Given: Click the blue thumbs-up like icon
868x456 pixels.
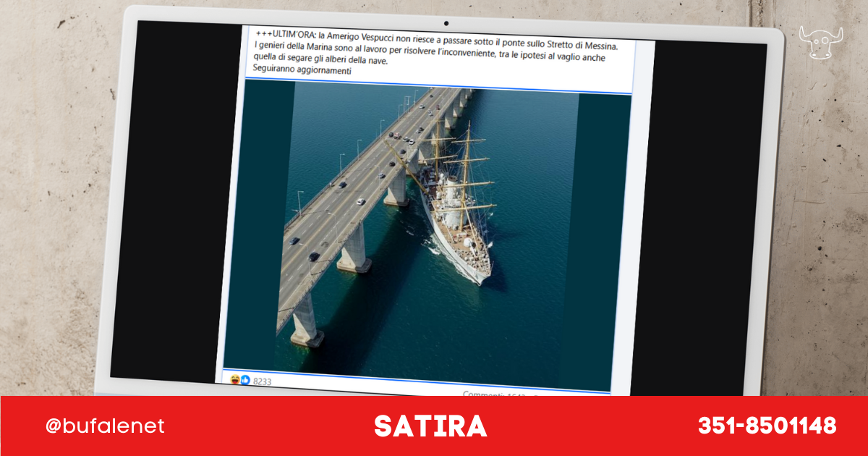Looking at the screenshot, I should [x=245, y=380].
